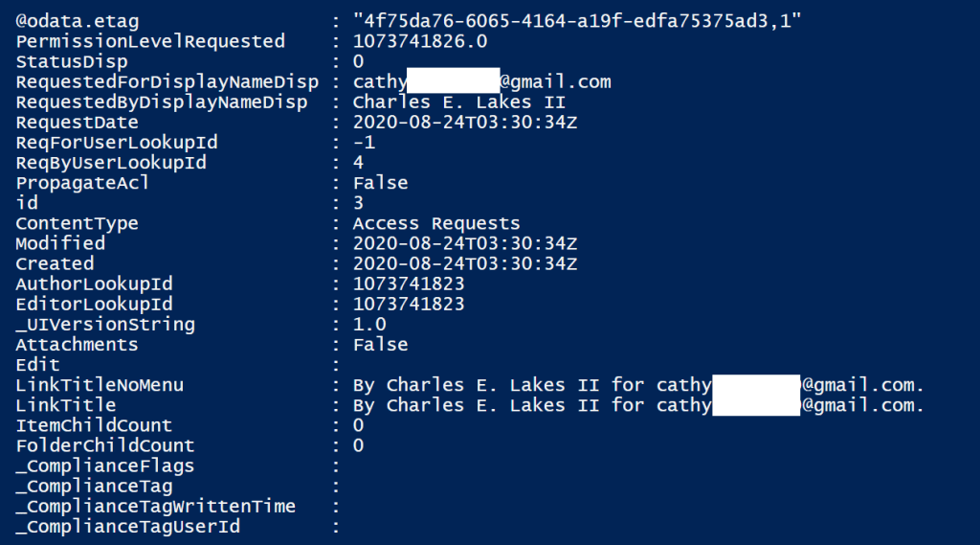Screen dimensions: 980x545
Task: Click the _ComplianceTagWrittenTime property name
Action: [156, 506]
